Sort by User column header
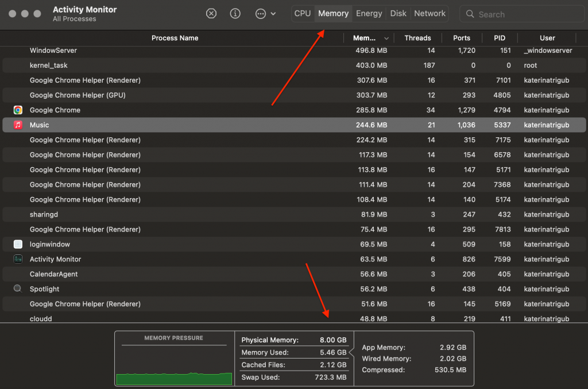 tap(547, 38)
